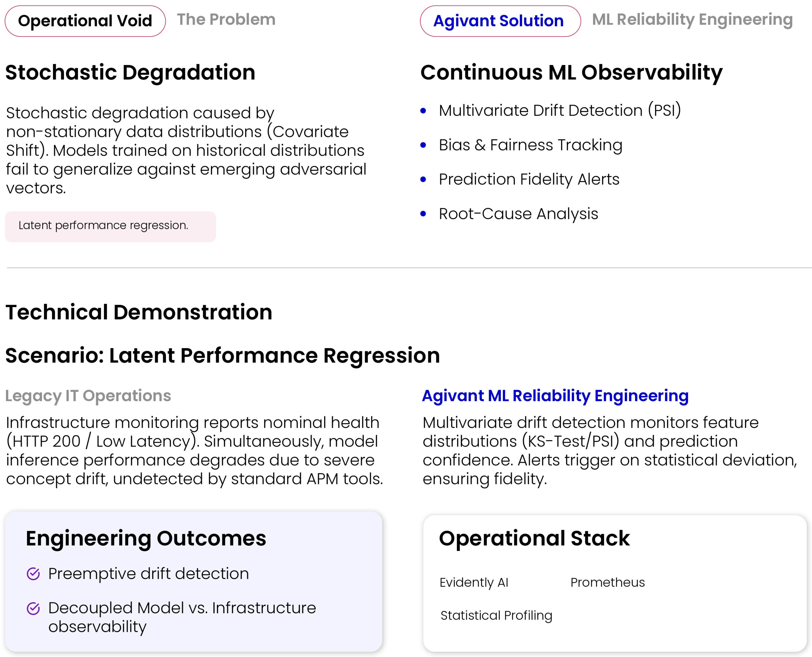Viewport: 812px width, 657px height.
Task: Click the blue bullet before Root-Cause Analysis
Action: click(423, 214)
